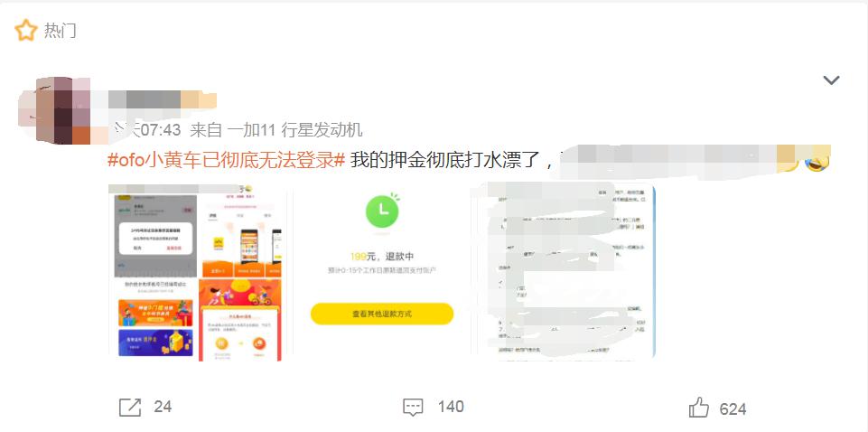This screenshot has height=432, width=868.
Task: Click the repost count 24
Action: point(163,407)
